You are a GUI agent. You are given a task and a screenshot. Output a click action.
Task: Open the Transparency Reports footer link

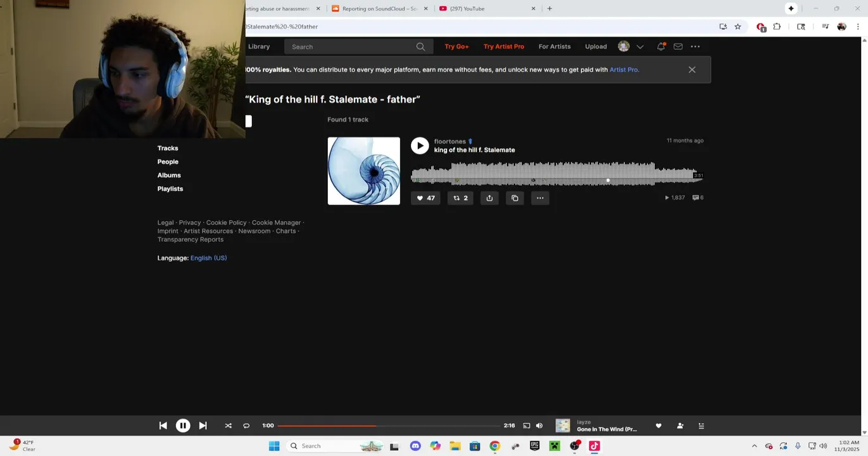coord(191,239)
